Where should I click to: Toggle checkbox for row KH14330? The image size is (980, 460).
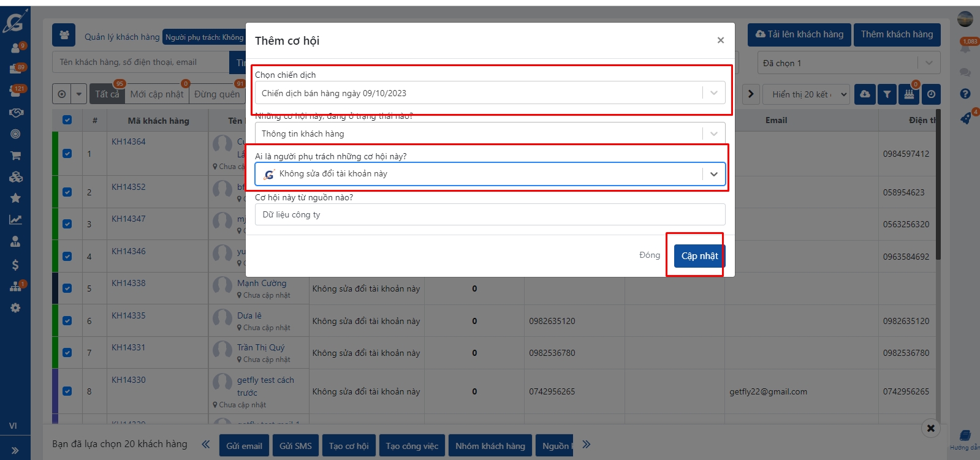[x=67, y=391]
